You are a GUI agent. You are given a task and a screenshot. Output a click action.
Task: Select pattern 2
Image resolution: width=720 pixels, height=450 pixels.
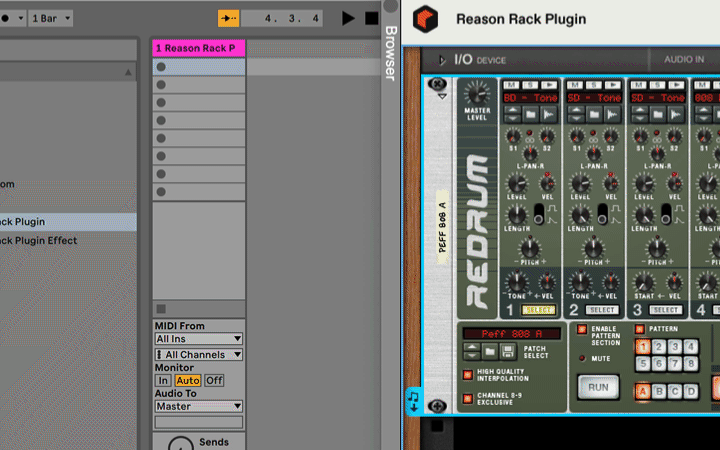pyautogui.click(x=659, y=347)
